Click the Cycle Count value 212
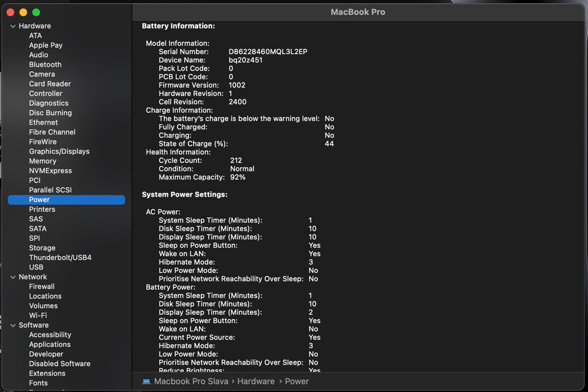This screenshot has height=392, width=588. click(236, 160)
